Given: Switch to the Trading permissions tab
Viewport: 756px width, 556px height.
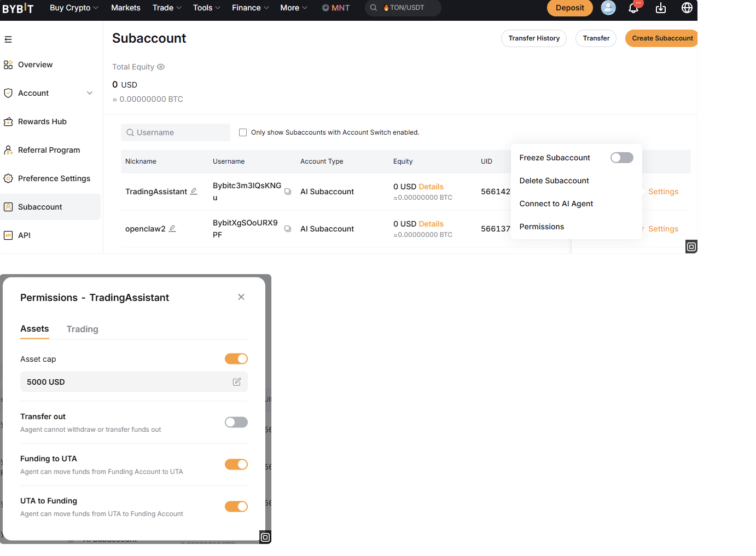Looking at the screenshot, I should 83,329.
